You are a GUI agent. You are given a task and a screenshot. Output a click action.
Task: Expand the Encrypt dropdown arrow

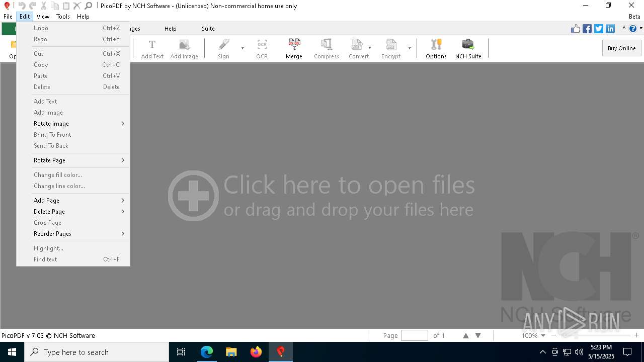click(x=410, y=49)
